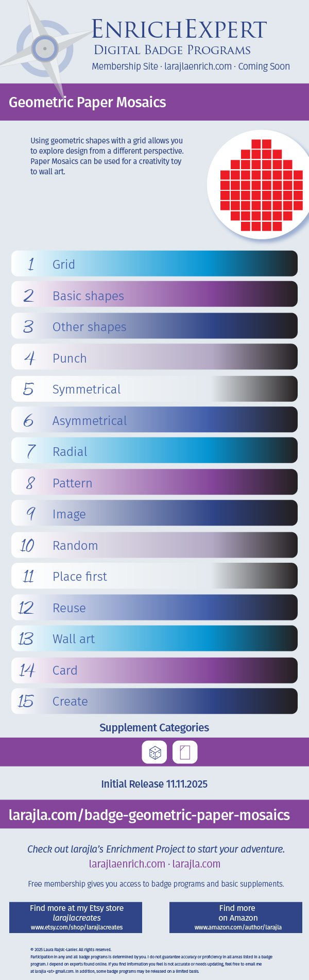Select step 5 Symmetrical
The height and width of the screenshot is (980, 309).
[154, 389]
